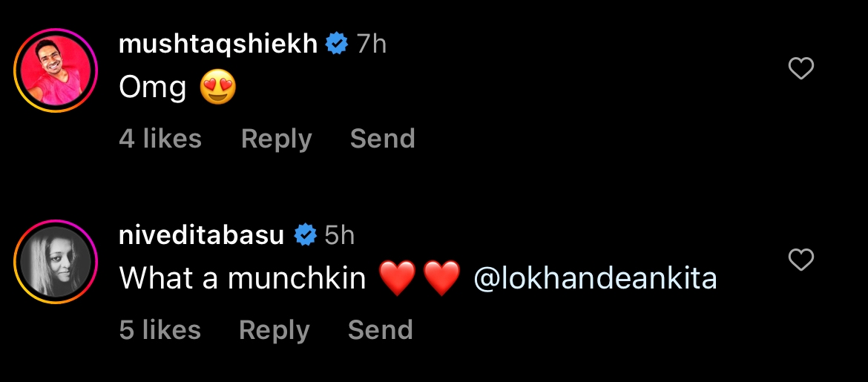Like niveditabasu's comment with heart icon
The width and height of the screenshot is (868, 382).
coord(800,260)
